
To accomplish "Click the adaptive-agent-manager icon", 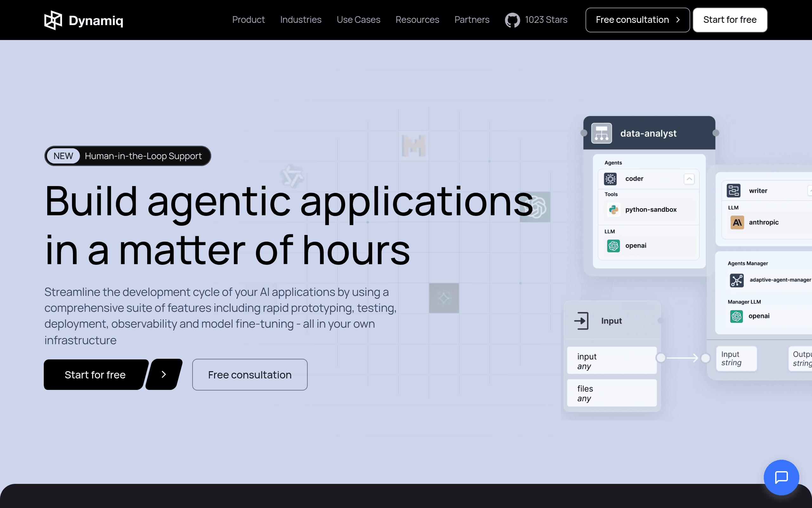I will [x=737, y=280].
